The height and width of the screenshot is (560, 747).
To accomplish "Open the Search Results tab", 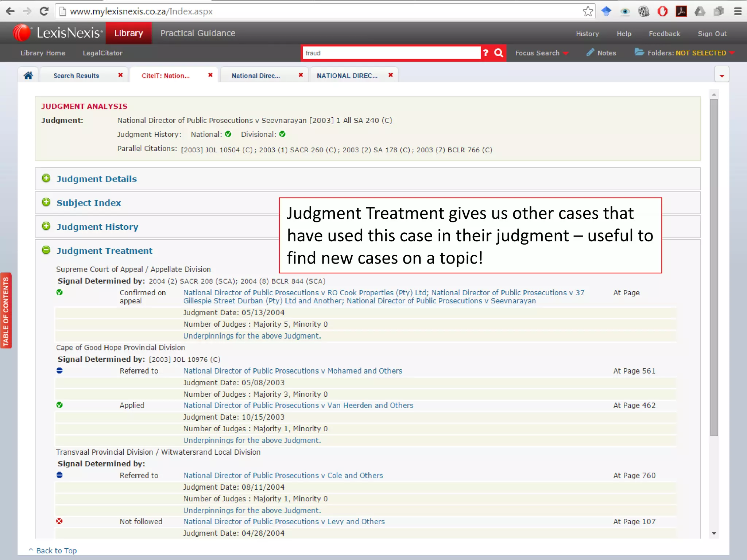I will 76,76.
